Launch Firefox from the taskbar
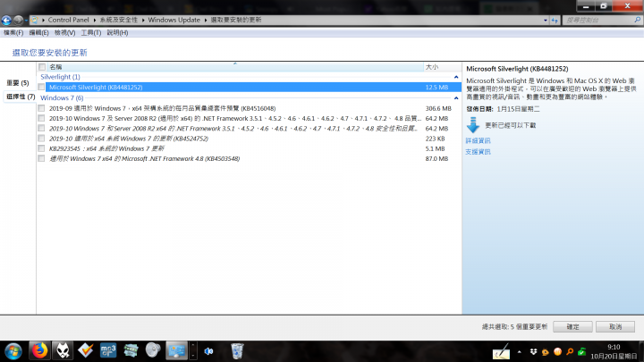Image resolution: width=644 pixels, height=362 pixels. tap(39, 351)
